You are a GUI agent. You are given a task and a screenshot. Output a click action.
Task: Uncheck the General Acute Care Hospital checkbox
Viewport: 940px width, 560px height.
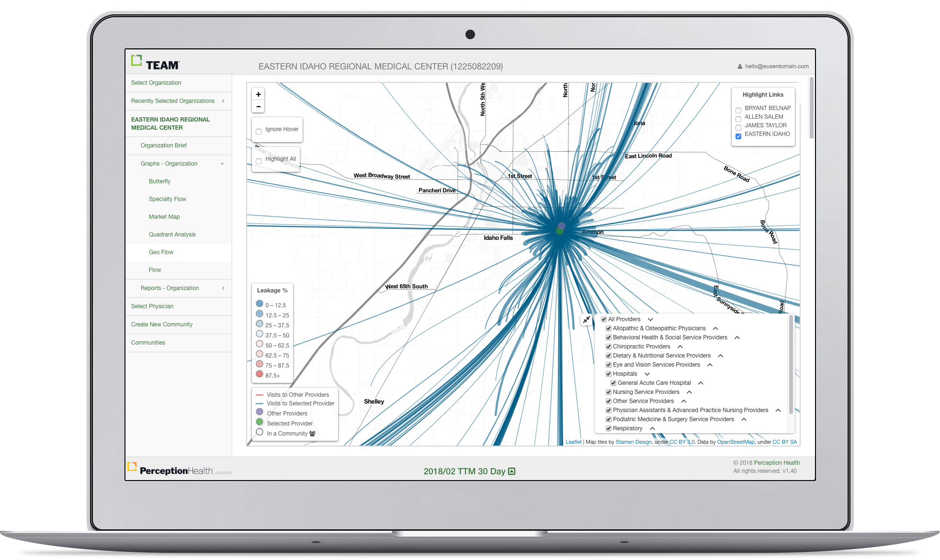click(x=613, y=383)
